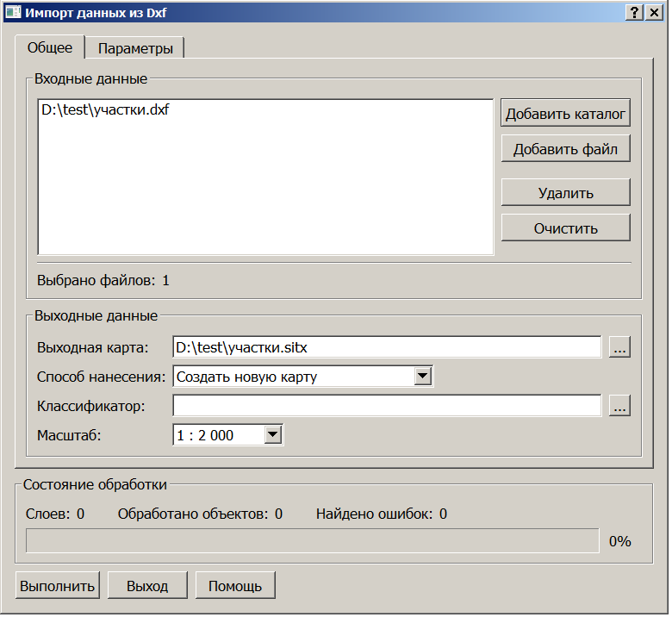
Task: Clear the file list with Очистить
Action: pyautogui.click(x=565, y=228)
